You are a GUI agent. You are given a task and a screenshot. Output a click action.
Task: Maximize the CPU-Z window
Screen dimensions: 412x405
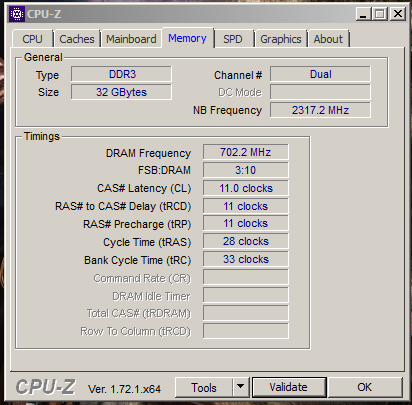point(380,14)
